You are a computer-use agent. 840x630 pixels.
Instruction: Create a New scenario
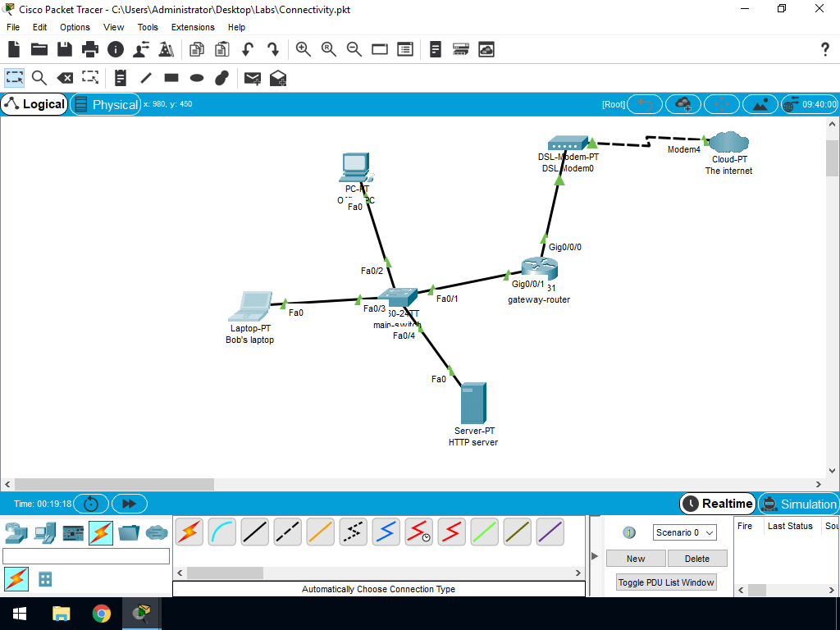[635, 558]
